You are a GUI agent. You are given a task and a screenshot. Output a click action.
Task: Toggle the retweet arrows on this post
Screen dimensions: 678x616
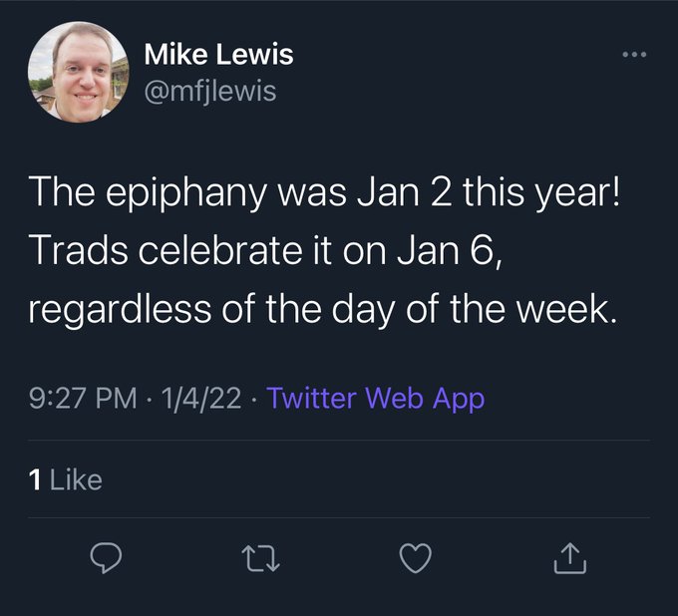coord(260,558)
